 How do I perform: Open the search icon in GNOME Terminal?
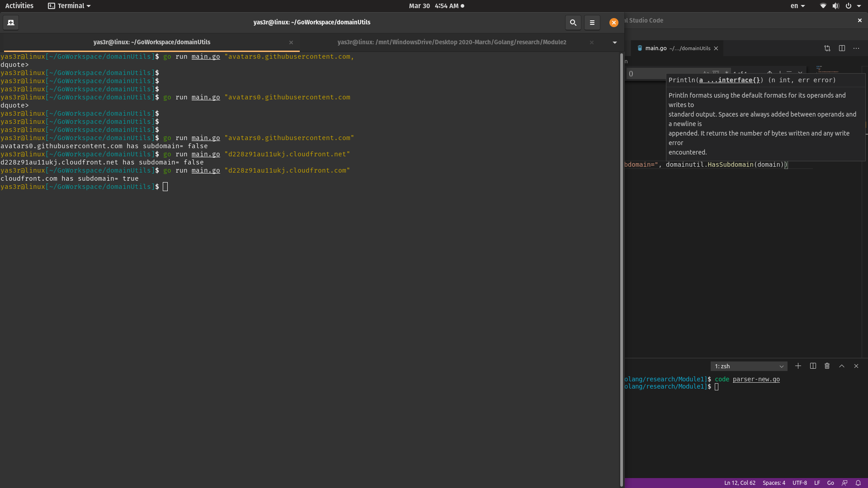[573, 23]
